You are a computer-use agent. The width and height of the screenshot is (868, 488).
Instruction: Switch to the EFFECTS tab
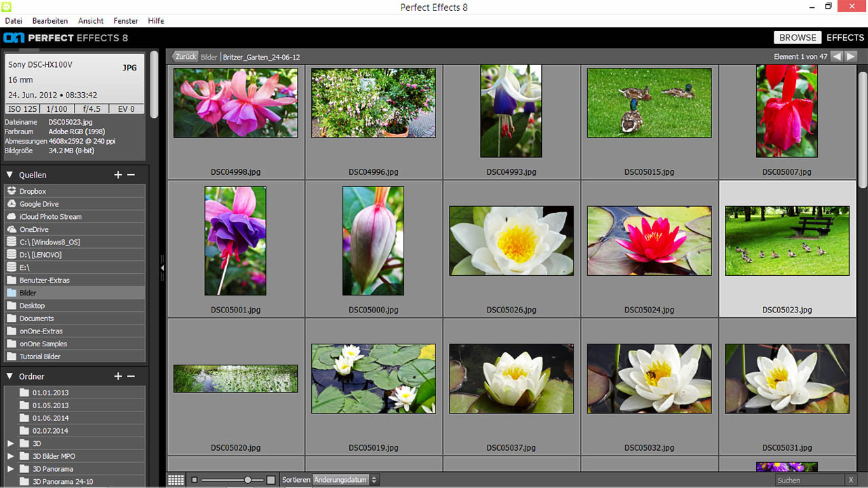pyautogui.click(x=845, y=38)
